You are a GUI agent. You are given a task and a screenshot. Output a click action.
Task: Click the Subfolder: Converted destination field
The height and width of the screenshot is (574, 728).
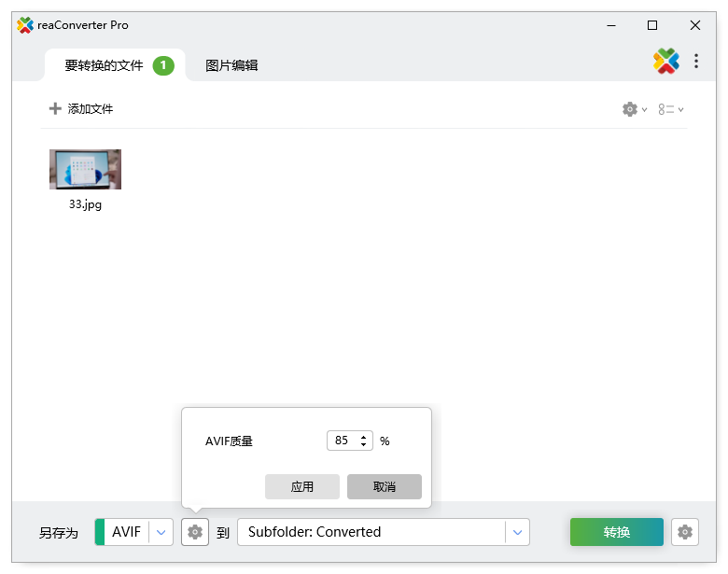point(371,532)
